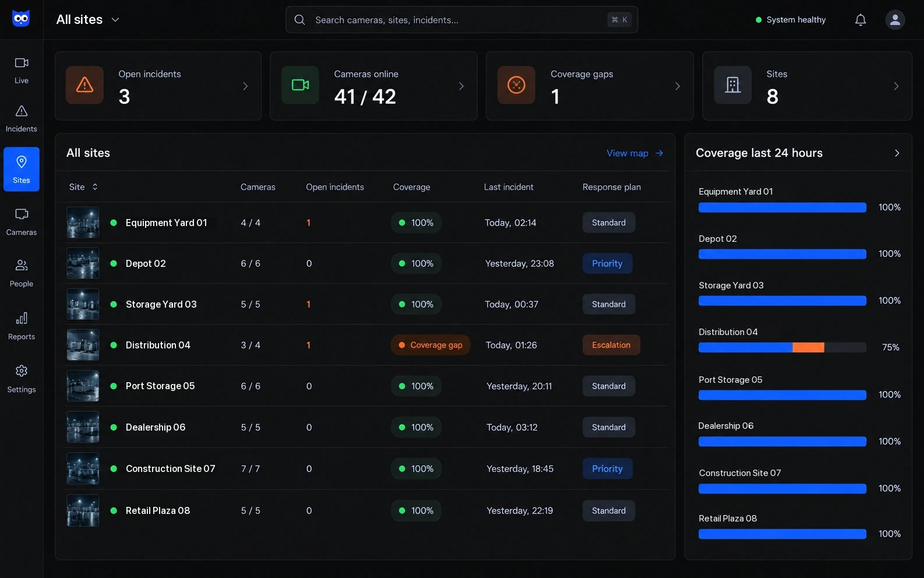924x578 pixels.
Task: Select the Sites sidebar item
Action: (x=22, y=169)
